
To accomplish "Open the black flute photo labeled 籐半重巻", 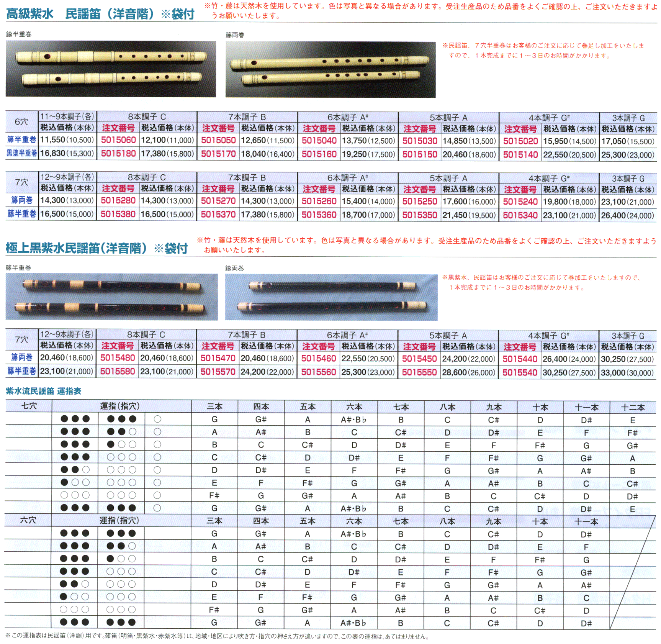I will pos(111,297).
